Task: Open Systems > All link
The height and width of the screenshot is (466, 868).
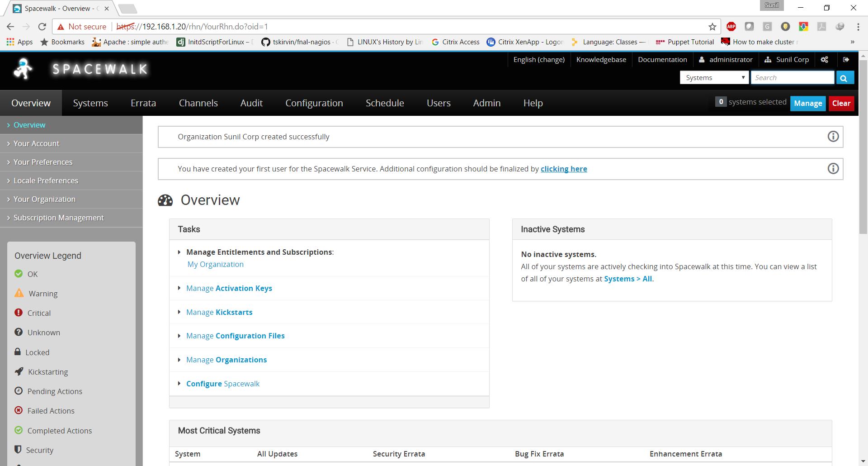Action: click(x=628, y=279)
